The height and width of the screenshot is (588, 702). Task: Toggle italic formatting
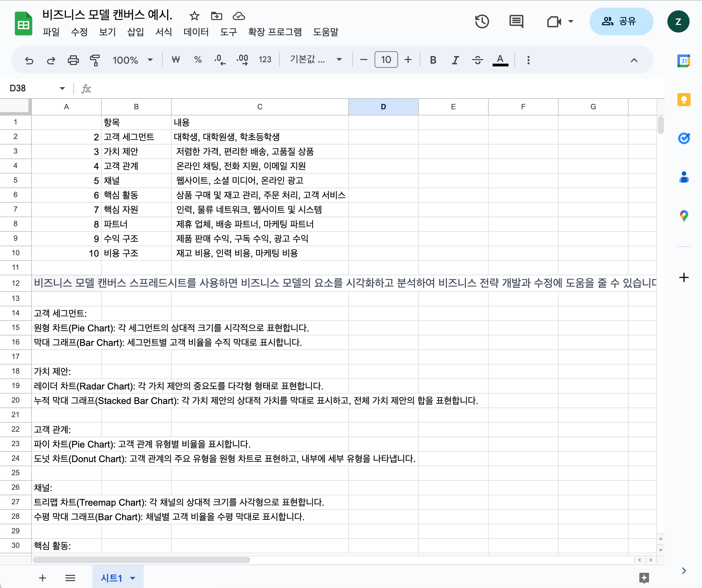[455, 60]
